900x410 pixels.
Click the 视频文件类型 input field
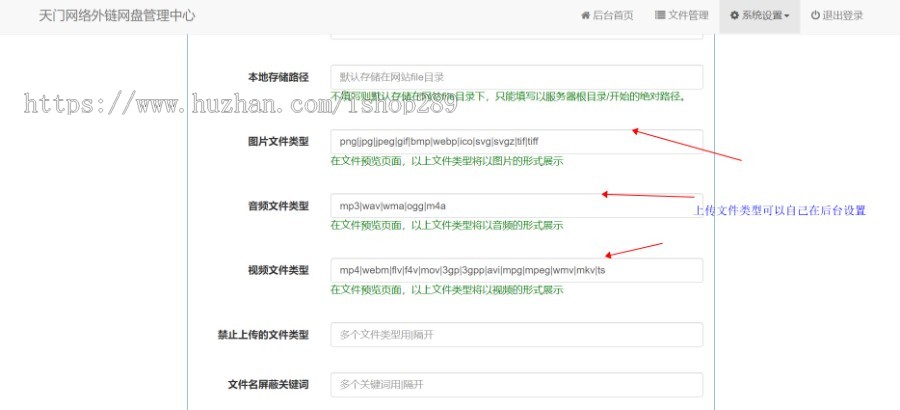pos(517,270)
